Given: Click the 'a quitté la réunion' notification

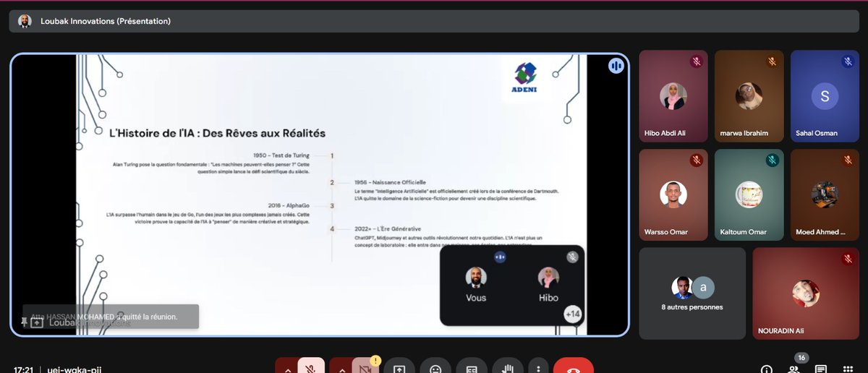Looking at the screenshot, I should click(111, 317).
